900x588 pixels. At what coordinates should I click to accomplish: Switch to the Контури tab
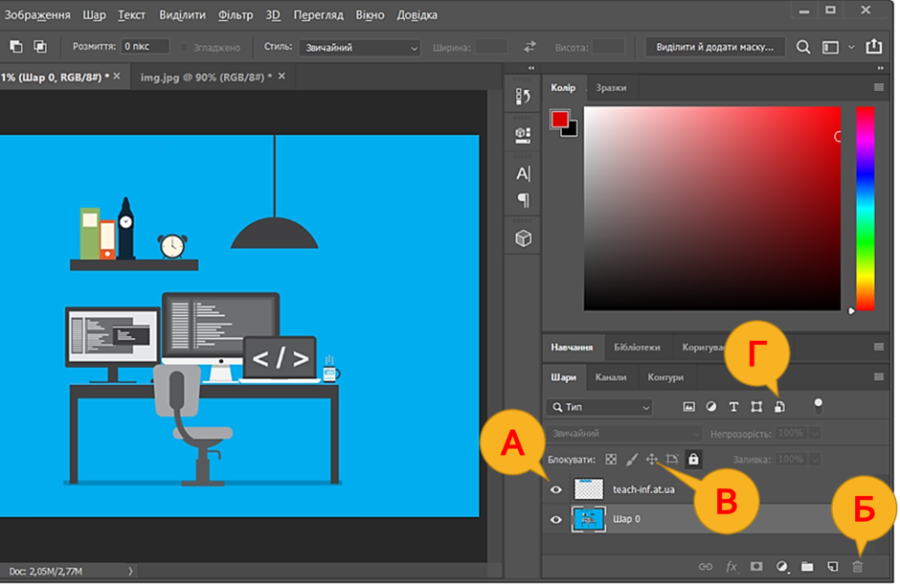coord(665,377)
